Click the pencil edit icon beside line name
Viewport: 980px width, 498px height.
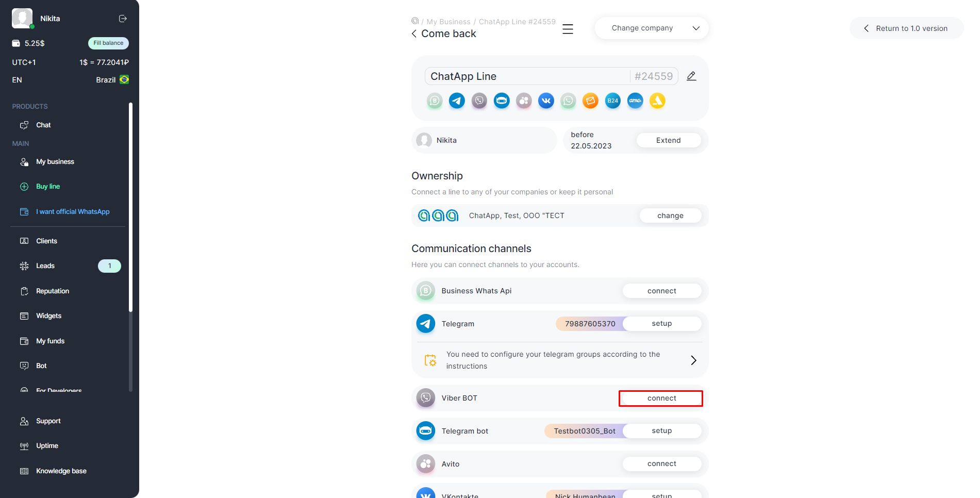coord(691,76)
